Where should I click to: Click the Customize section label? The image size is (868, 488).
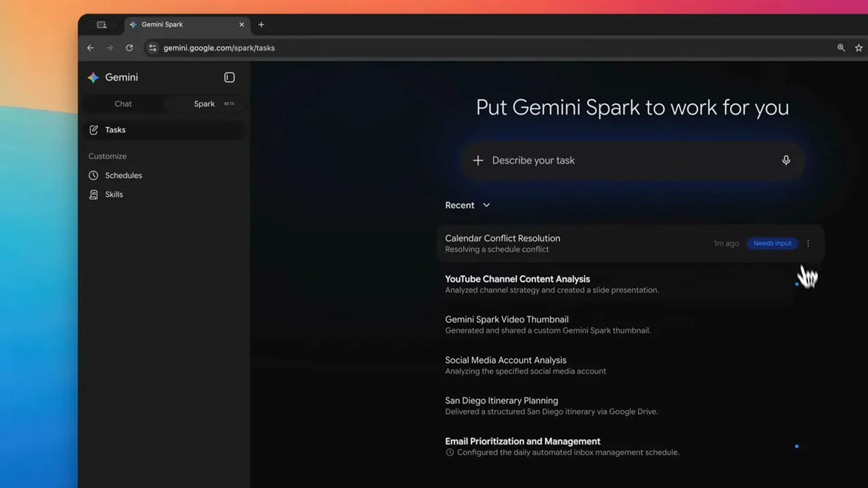pos(107,156)
